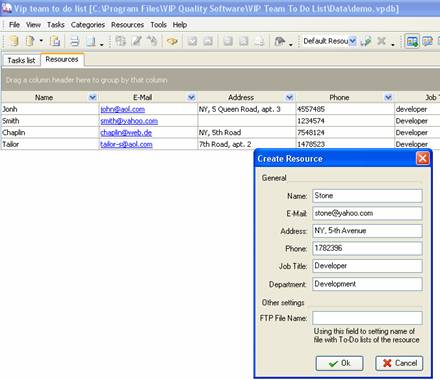Viewport: 440px width, 380px height.
Task: Click the gray delete X toolbar icon
Action: [381, 41]
